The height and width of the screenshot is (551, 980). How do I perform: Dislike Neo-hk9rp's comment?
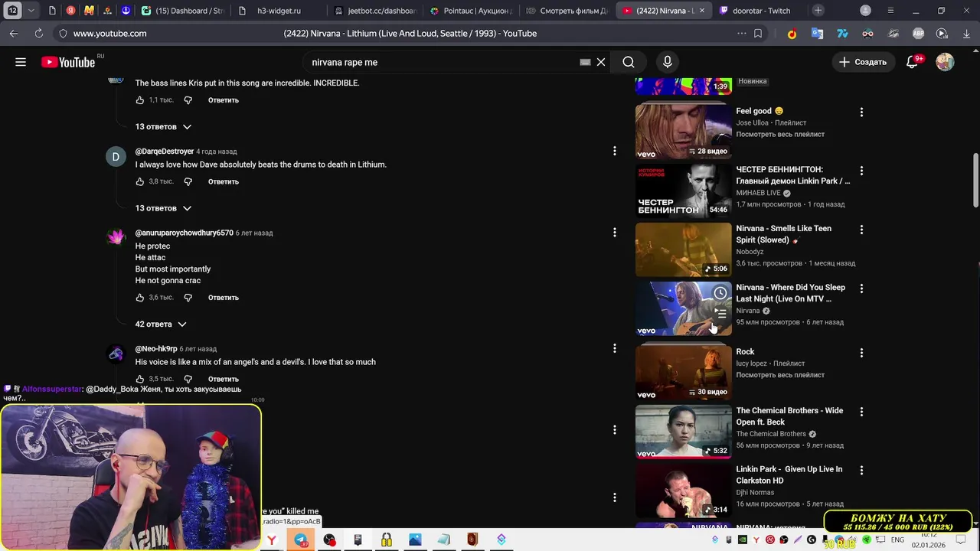(x=188, y=380)
